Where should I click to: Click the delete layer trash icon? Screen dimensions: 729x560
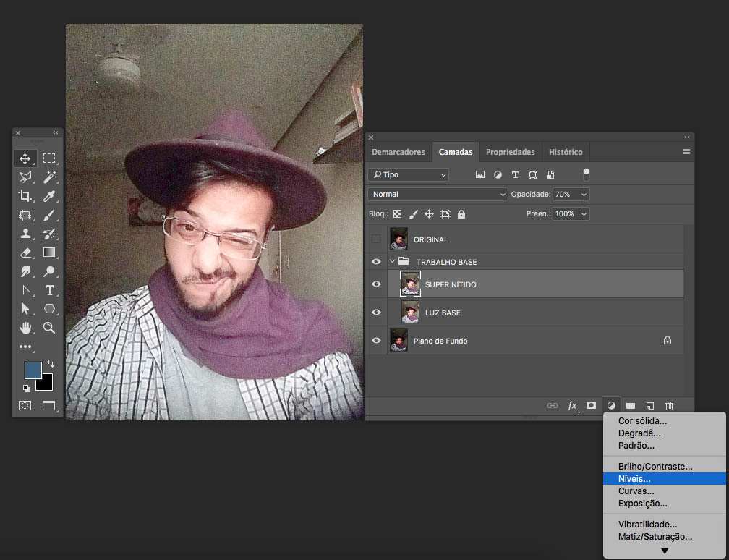click(x=669, y=406)
